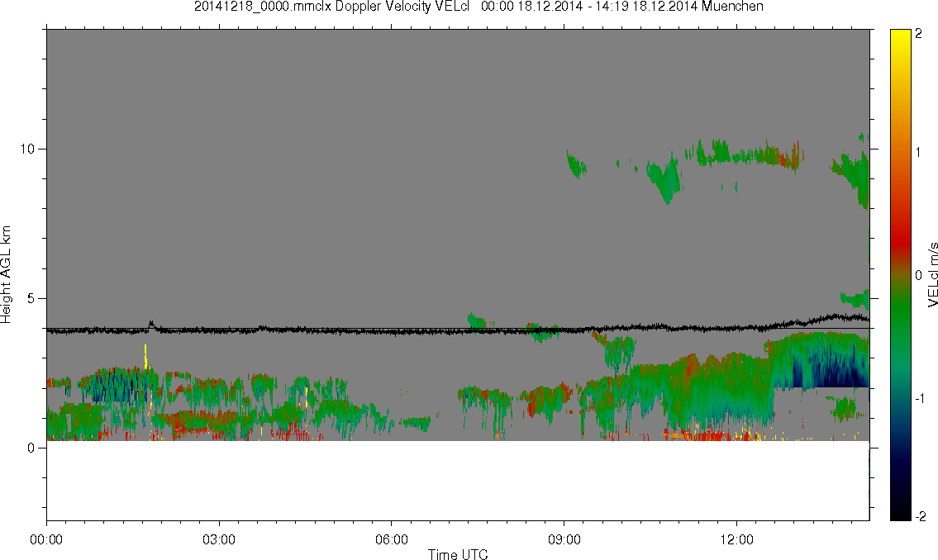The height and width of the screenshot is (560, 938).
Task: Click the 00:00 time tick label
Action: coord(46,539)
